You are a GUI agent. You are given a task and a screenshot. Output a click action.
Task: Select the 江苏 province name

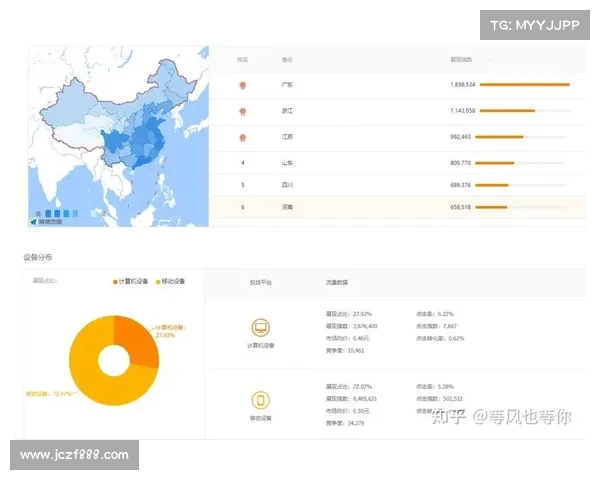tap(287, 137)
